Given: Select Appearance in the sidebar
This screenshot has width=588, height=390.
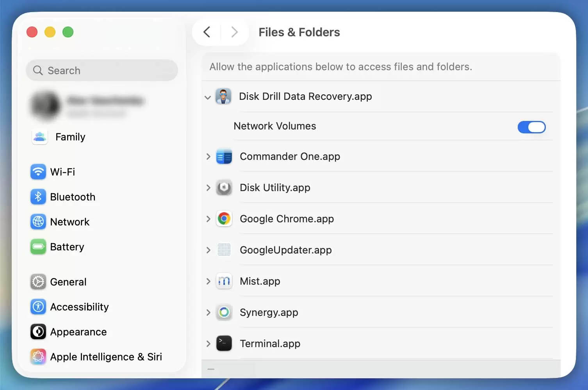Looking at the screenshot, I should pyautogui.click(x=102, y=332).
